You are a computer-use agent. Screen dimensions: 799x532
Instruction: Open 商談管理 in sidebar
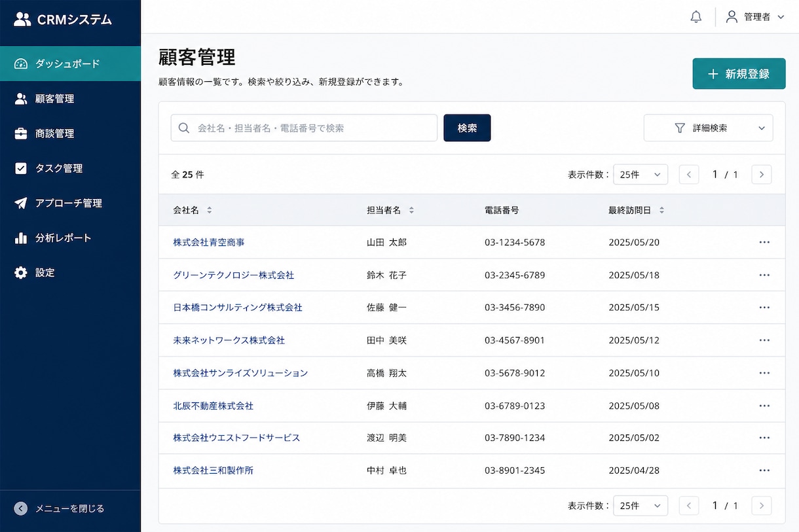coord(70,133)
